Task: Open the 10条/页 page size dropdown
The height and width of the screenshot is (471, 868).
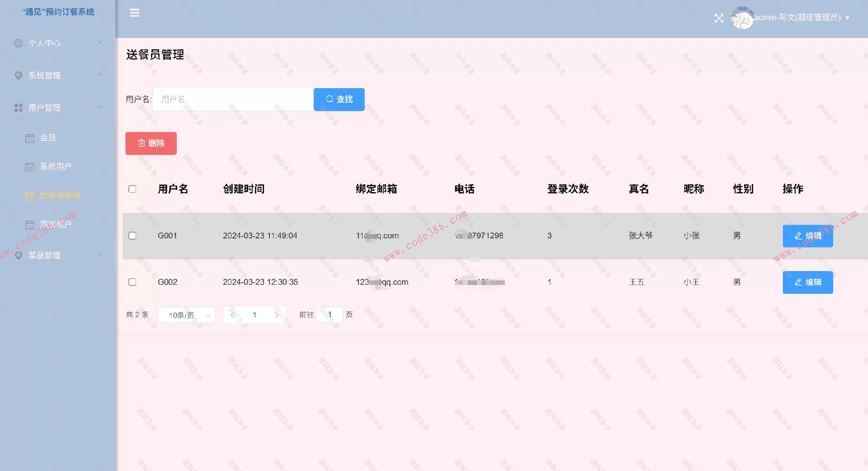Action: (186, 315)
